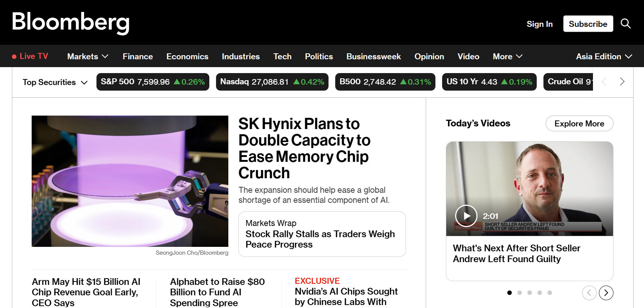The height and width of the screenshot is (308, 644).
Task: Expand the Markets dropdown menu
Action: click(88, 56)
